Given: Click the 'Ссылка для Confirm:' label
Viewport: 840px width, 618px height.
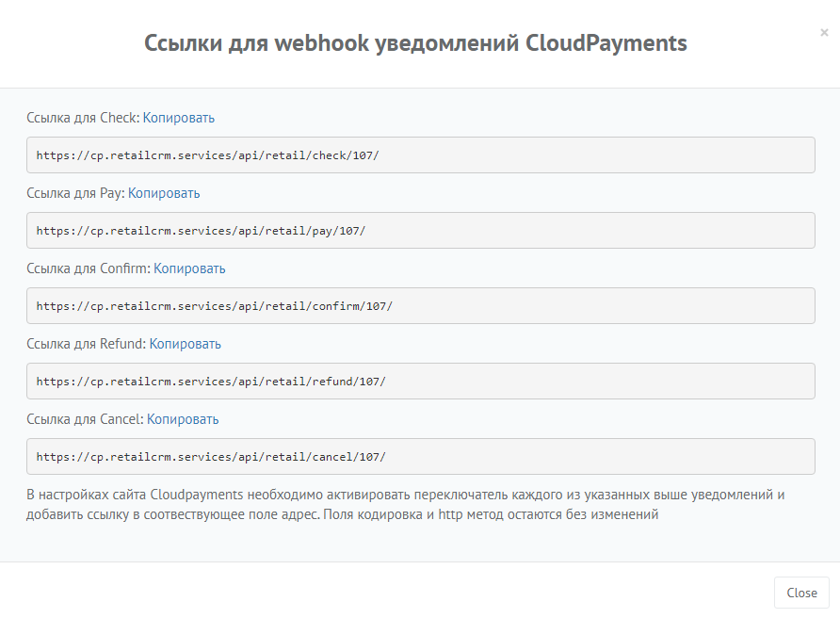Looking at the screenshot, I should click(89, 268).
